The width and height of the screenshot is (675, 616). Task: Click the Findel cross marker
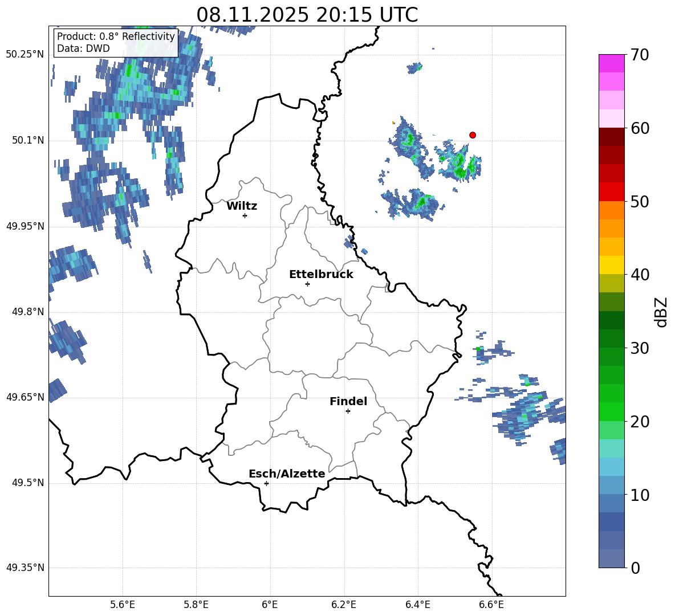348,411
